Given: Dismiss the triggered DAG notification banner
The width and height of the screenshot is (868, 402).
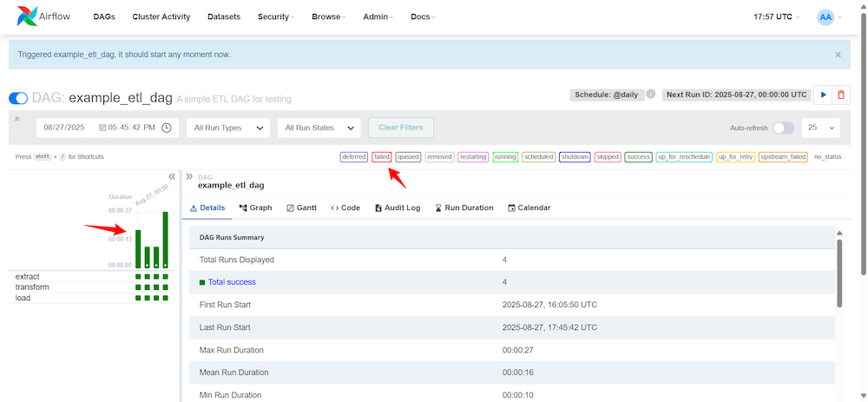Looking at the screenshot, I should (838, 55).
